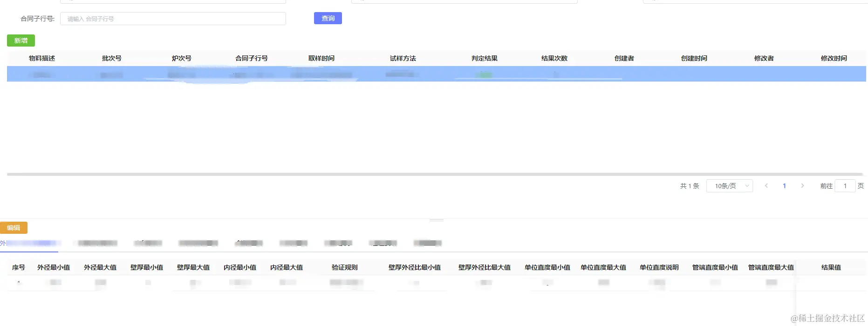The image size is (868, 326).
Task: Click the 管端直度最大值 column header
Action: 771,267
